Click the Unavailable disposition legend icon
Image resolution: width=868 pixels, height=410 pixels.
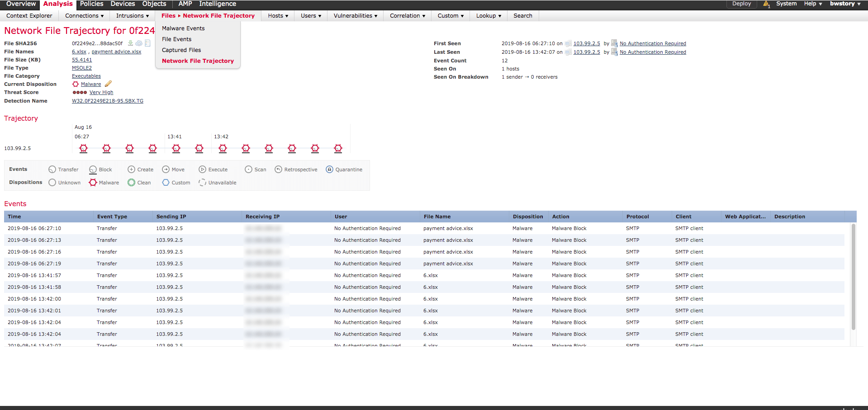pos(202,183)
